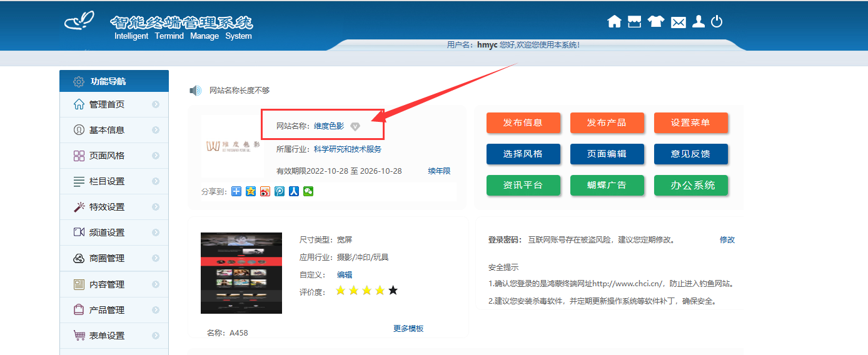The height and width of the screenshot is (355, 868).
Task: Expand arrow beside 页面风格 in sidebar
Action: coord(156,156)
